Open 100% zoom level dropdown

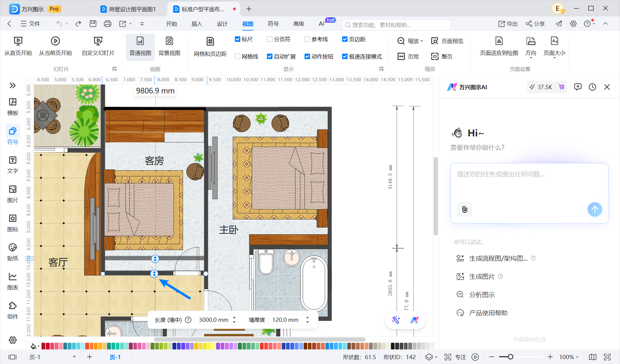coord(569,357)
